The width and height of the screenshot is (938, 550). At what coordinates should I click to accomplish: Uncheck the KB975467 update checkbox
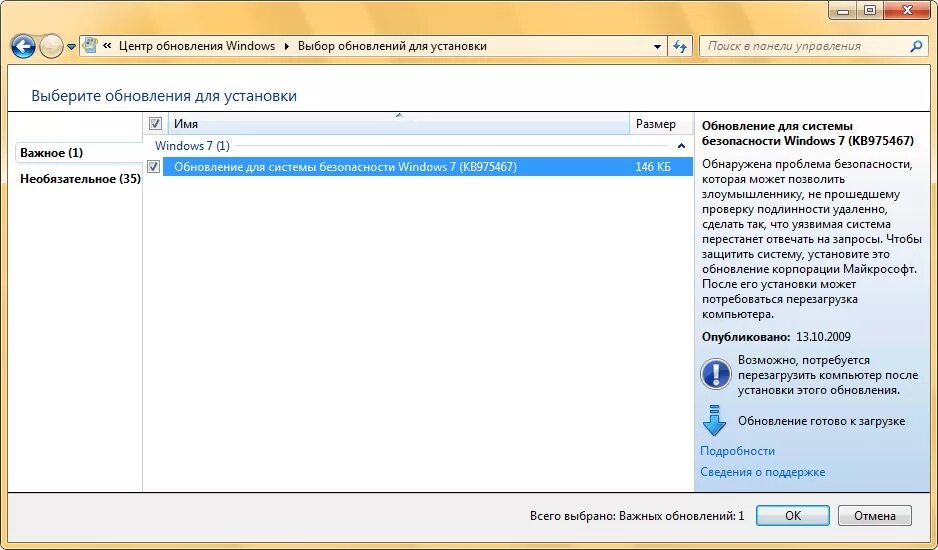tap(154, 166)
